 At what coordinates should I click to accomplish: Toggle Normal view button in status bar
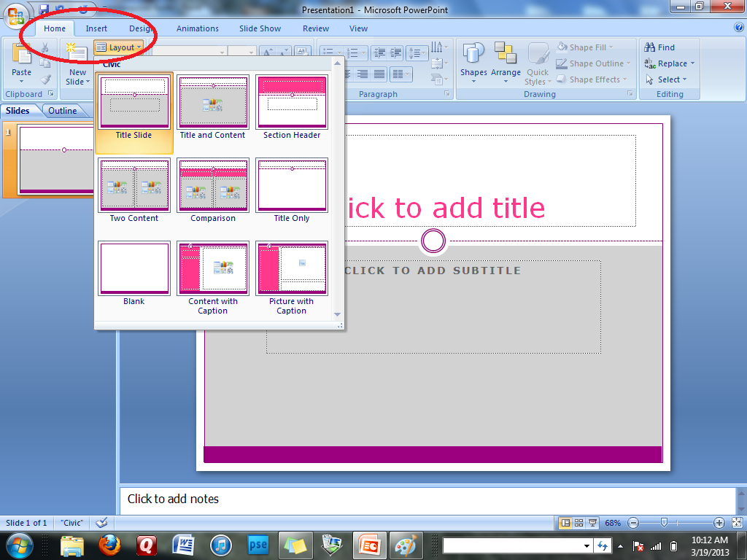pos(565,523)
